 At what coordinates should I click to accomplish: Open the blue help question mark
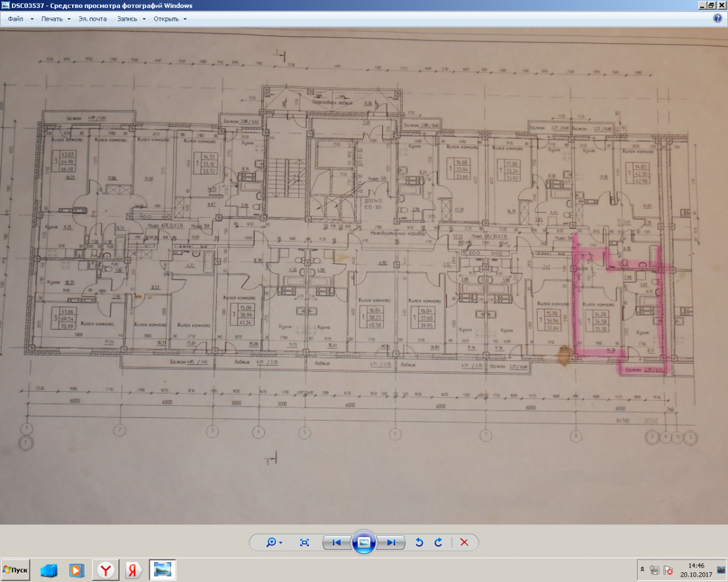click(x=717, y=18)
